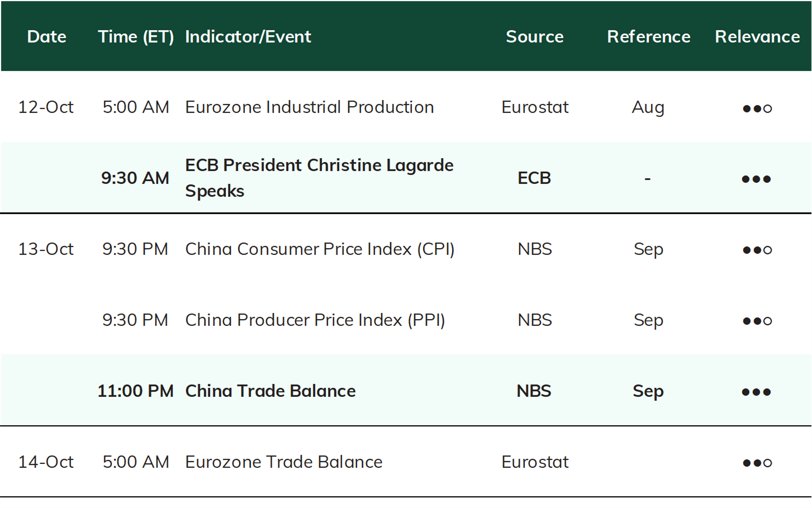The height and width of the screenshot is (508, 812).
Task: Select the Time (ET) column header
Action: coord(136,37)
